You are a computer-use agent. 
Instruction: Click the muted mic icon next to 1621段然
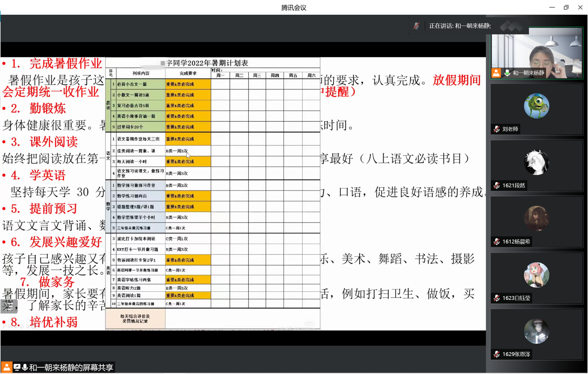[x=497, y=186]
